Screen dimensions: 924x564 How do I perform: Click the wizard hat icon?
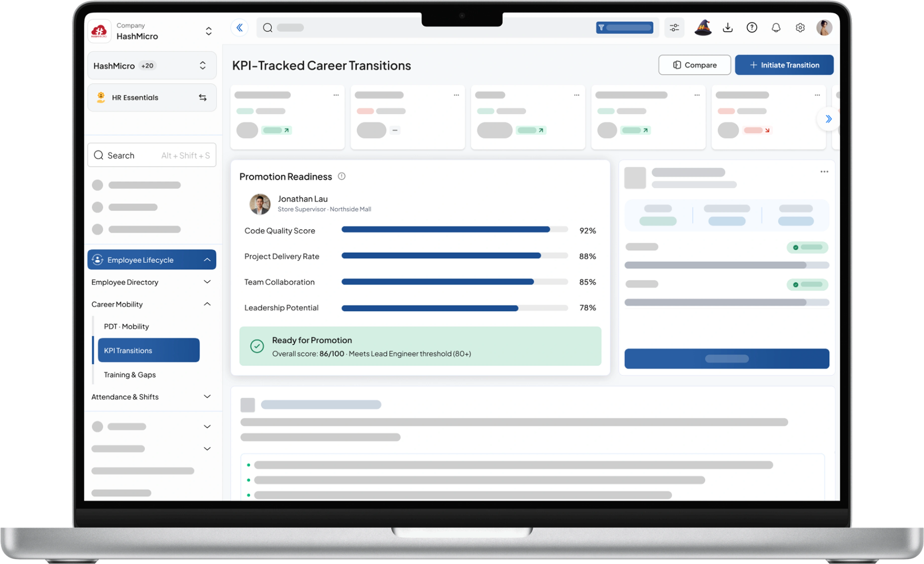(x=703, y=27)
